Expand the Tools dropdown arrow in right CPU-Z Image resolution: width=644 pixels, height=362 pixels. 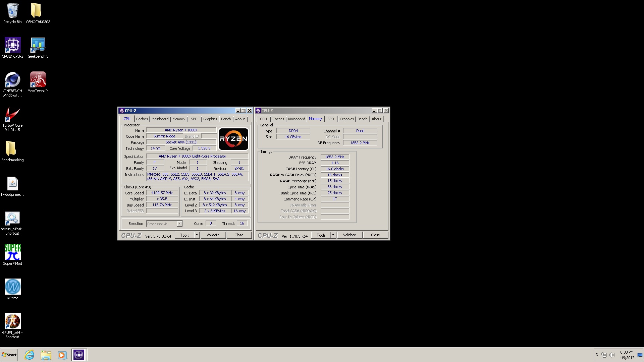pos(333,235)
